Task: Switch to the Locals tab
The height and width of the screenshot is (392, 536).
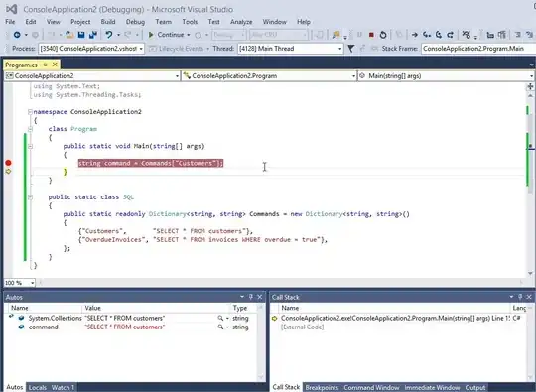Action: click(38, 387)
